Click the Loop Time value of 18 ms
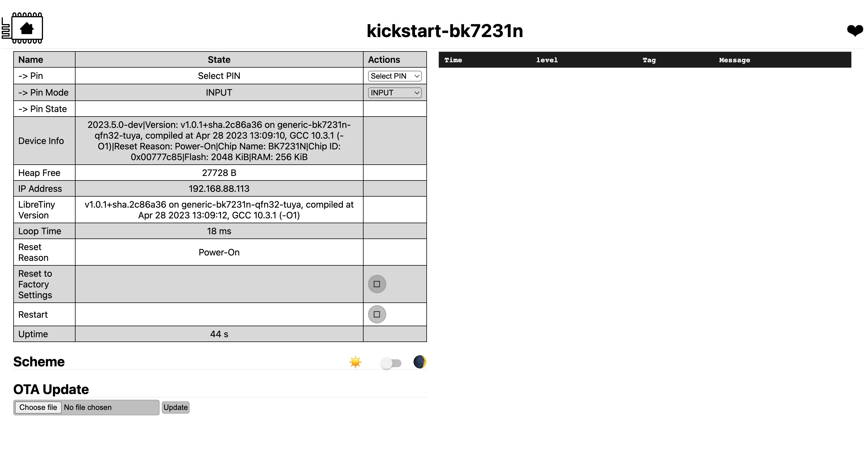 coord(219,231)
